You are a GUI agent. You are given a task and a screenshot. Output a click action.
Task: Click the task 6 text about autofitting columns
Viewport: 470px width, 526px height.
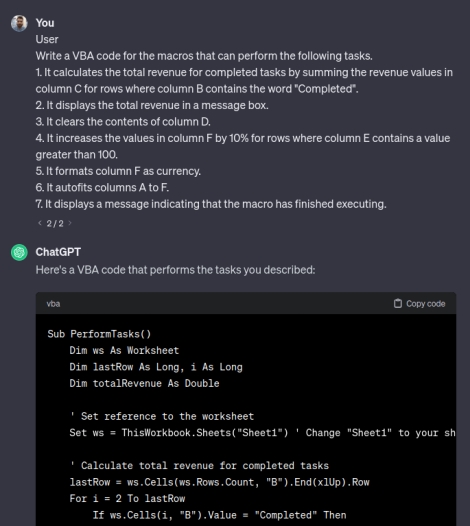click(102, 188)
